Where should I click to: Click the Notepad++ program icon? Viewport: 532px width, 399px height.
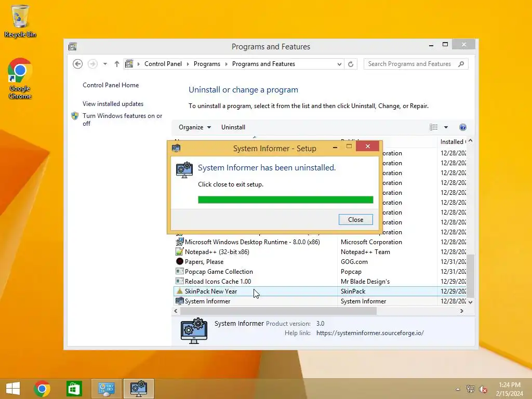(179, 252)
